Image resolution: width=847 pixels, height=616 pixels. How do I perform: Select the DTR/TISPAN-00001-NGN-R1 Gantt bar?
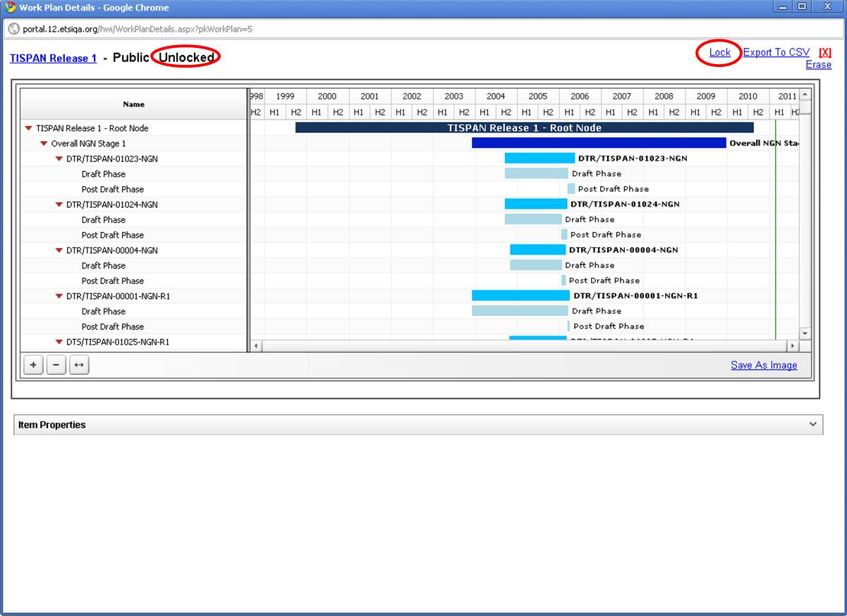(520, 295)
